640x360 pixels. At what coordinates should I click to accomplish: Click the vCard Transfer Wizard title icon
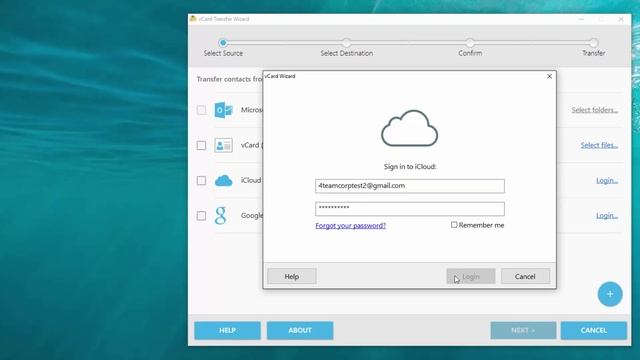(193, 19)
